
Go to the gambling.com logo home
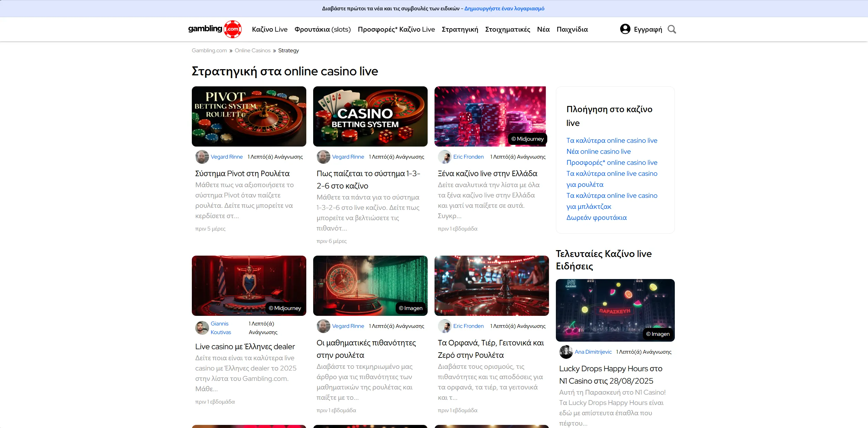(215, 29)
